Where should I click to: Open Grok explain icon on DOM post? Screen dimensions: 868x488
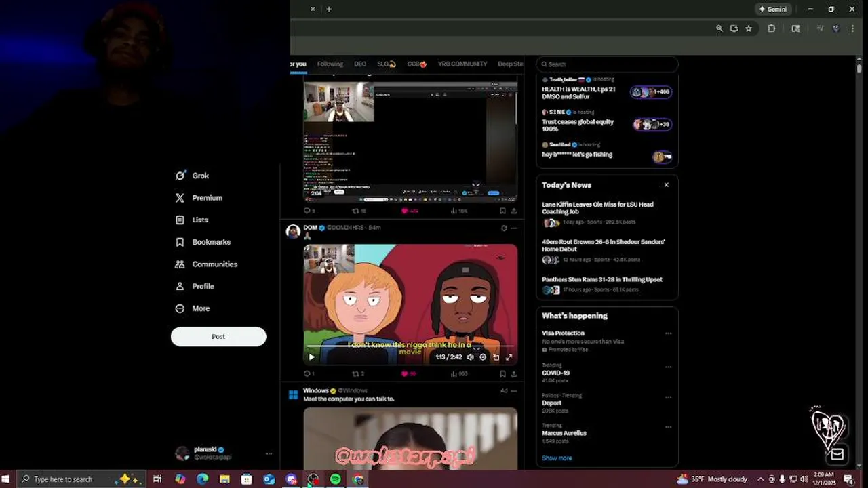(504, 228)
